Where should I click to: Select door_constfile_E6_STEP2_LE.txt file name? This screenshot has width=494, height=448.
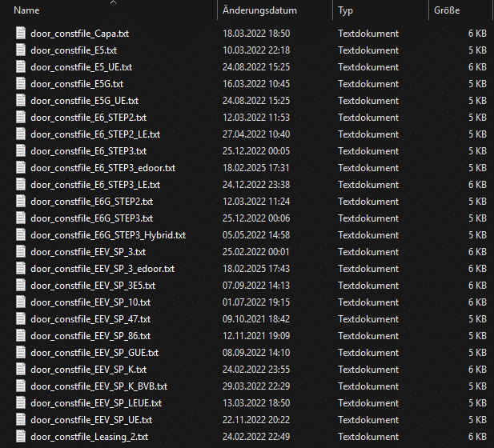pyautogui.click(x=94, y=134)
